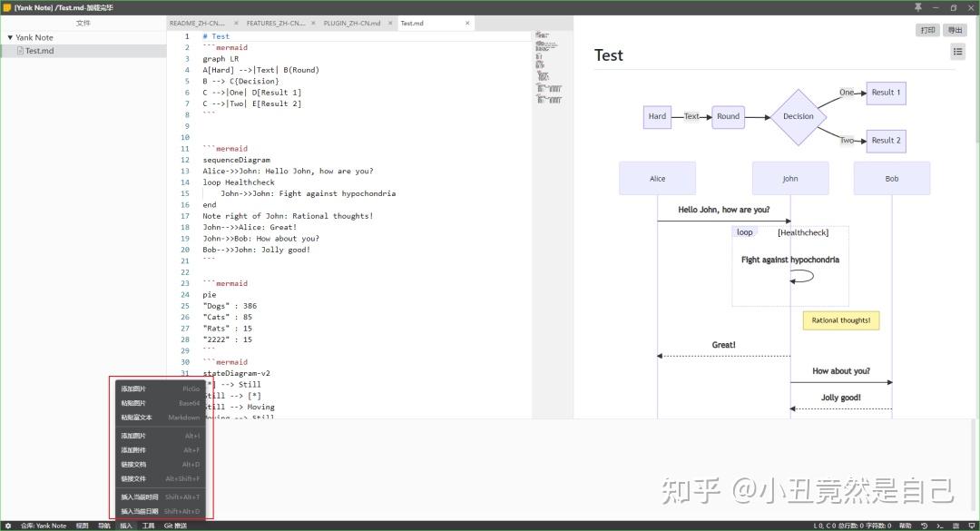This screenshot has width=980, height=531.
Task: Click the Test heading in preview
Action: pos(609,55)
